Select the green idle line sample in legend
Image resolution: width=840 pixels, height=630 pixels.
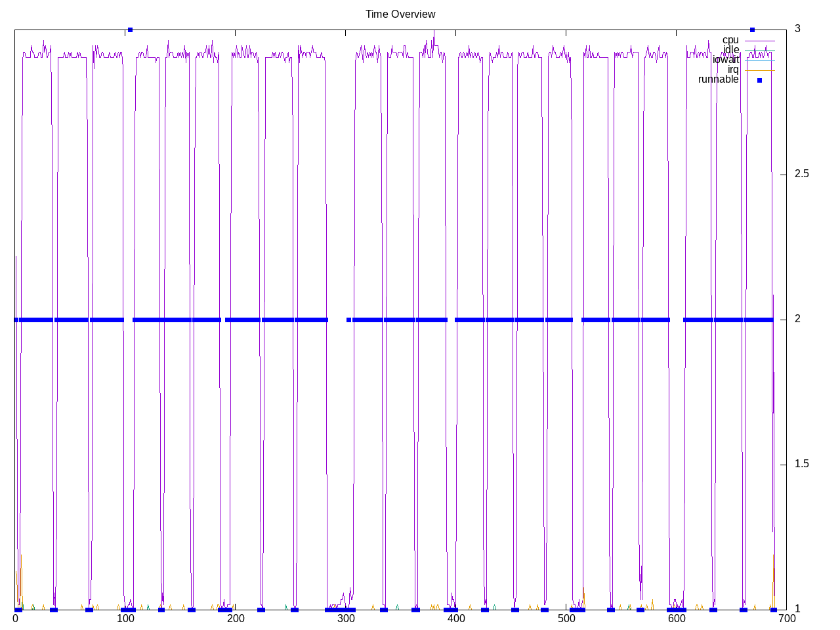point(760,51)
